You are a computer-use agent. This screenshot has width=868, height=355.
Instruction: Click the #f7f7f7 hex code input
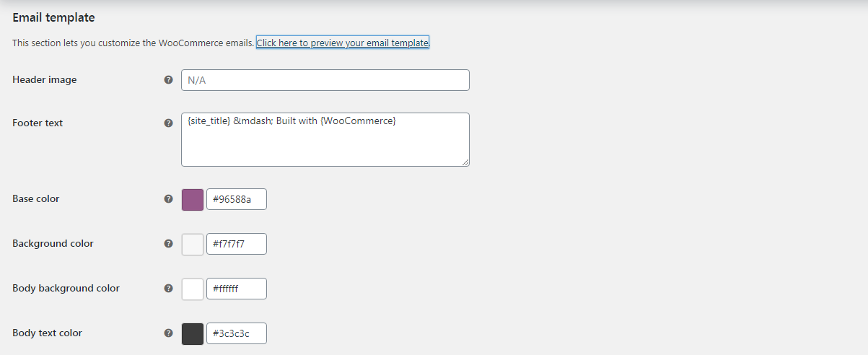(237, 245)
